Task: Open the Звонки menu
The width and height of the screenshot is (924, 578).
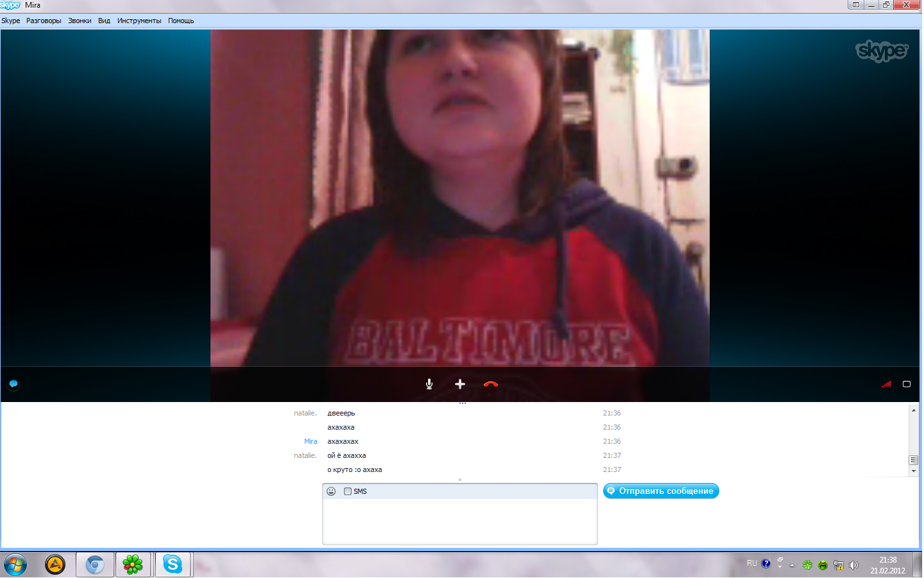Action: [80, 21]
